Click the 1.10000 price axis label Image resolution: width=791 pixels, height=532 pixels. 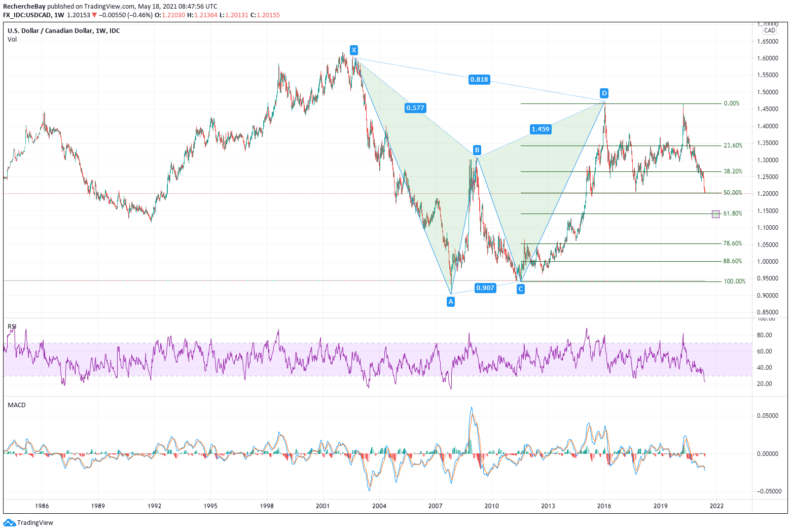click(768, 228)
